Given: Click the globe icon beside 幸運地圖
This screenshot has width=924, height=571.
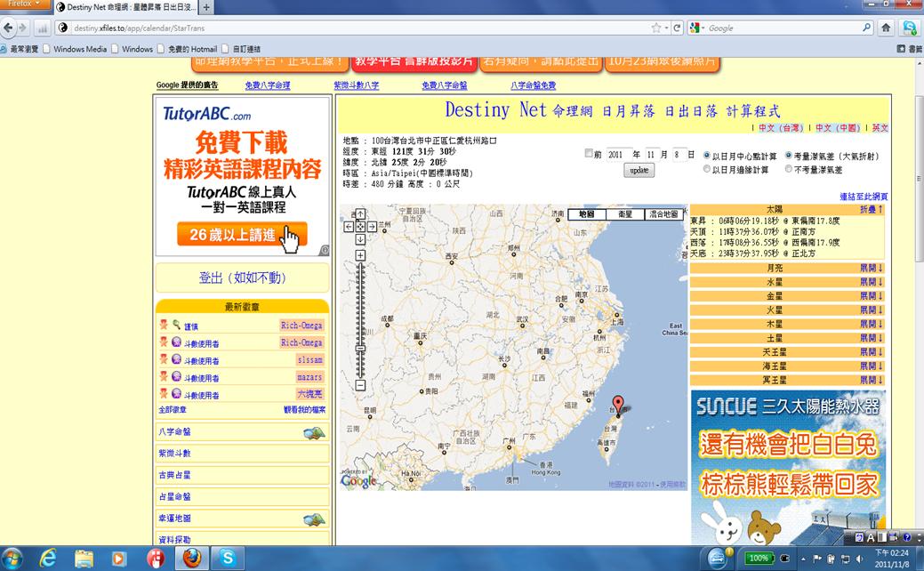Looking at the screenshot, I should pyautogui.click(x=313, y=519).
